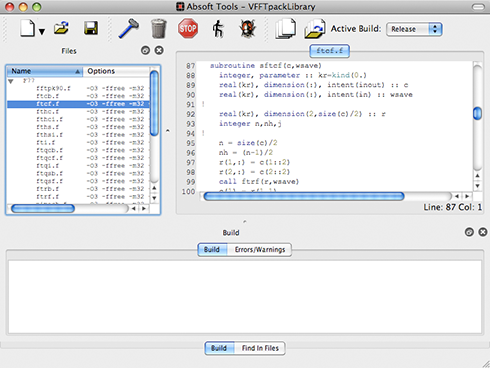Switch to the ftcf.f editor tab

click(x=329, y=51)
